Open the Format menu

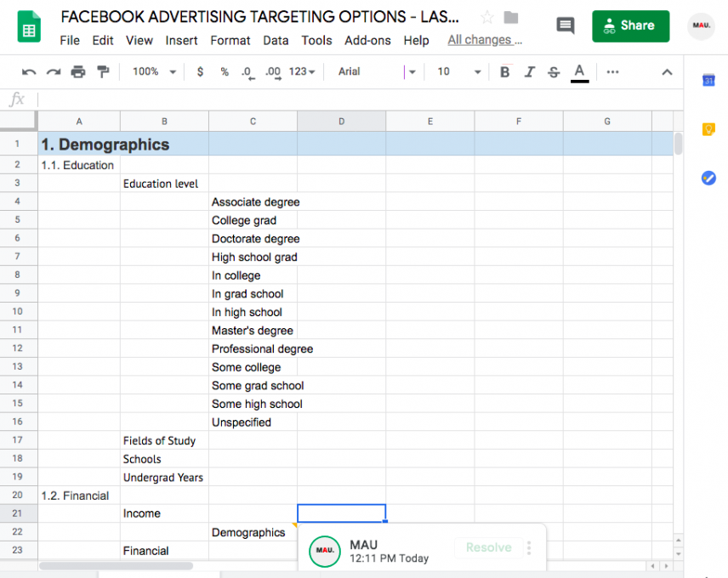[x=230, y=41]
